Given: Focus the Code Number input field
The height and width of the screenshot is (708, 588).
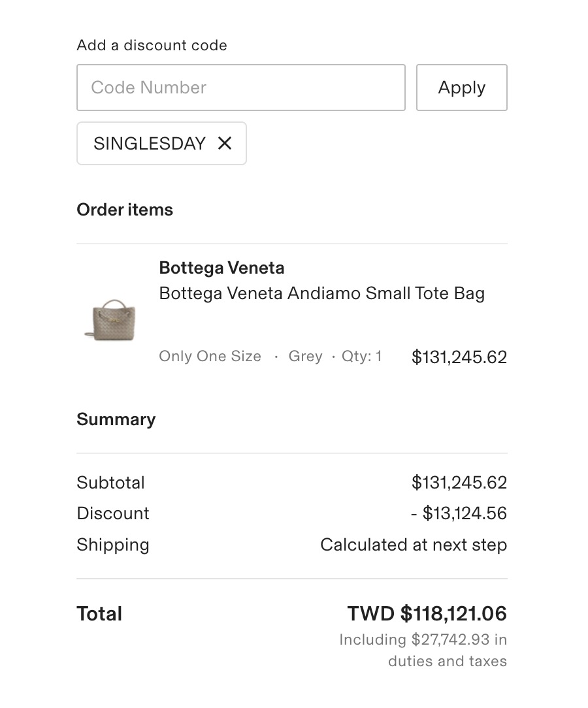Looking at the screenshot, I should 240,88.
